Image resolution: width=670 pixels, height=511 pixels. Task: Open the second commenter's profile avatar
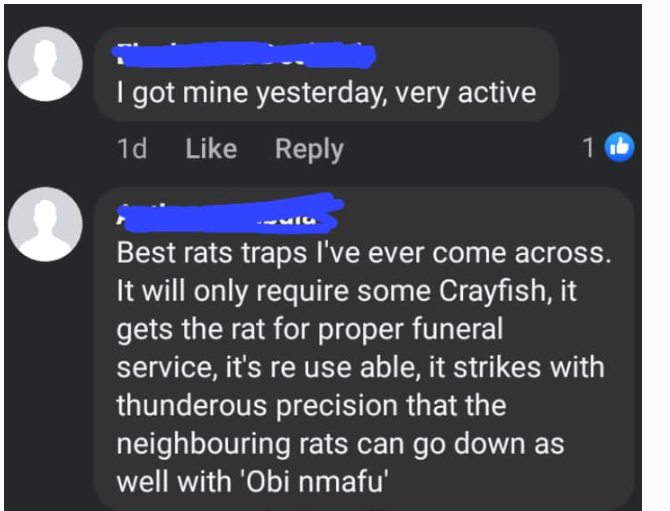tap(45, 224)
